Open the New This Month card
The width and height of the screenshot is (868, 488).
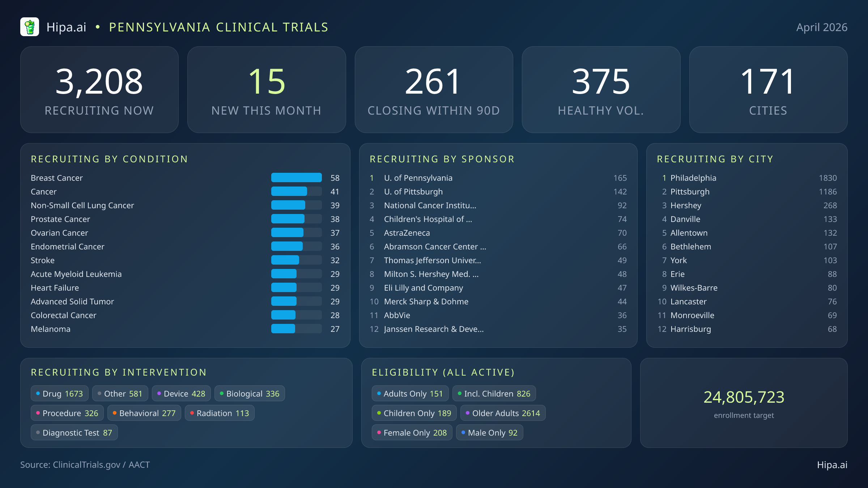coord(267,90)
